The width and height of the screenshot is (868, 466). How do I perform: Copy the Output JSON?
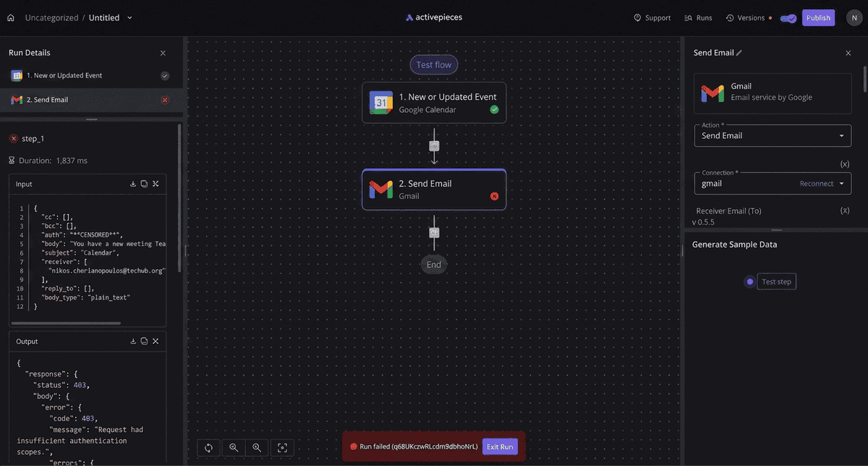[144, 341]
